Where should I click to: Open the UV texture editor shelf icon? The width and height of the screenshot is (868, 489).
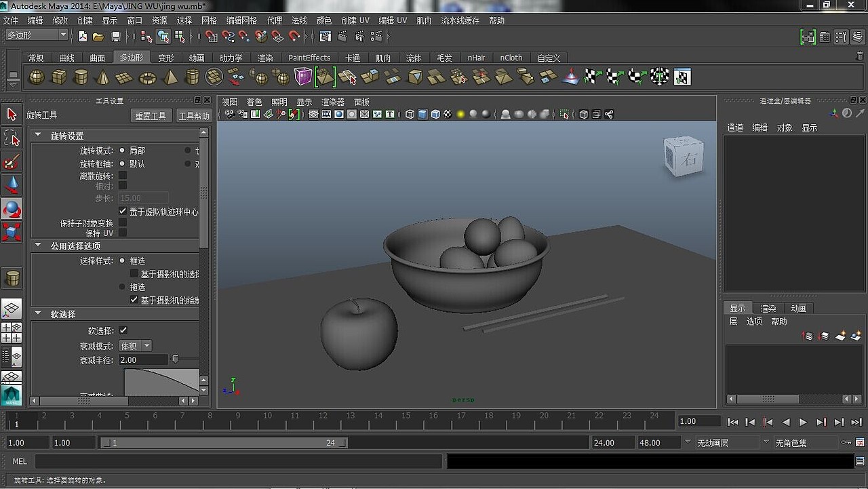pos(682,77)
